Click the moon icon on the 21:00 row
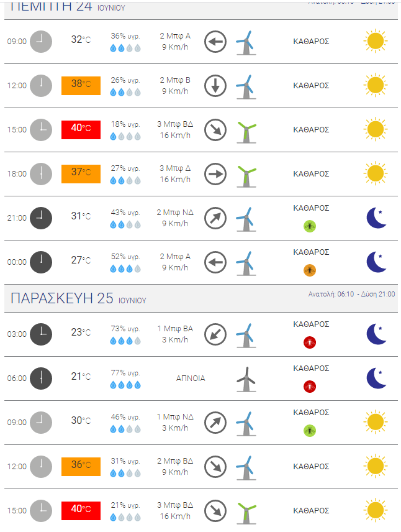Viewport: 401px width, 532px height. [x=376, y=218]
